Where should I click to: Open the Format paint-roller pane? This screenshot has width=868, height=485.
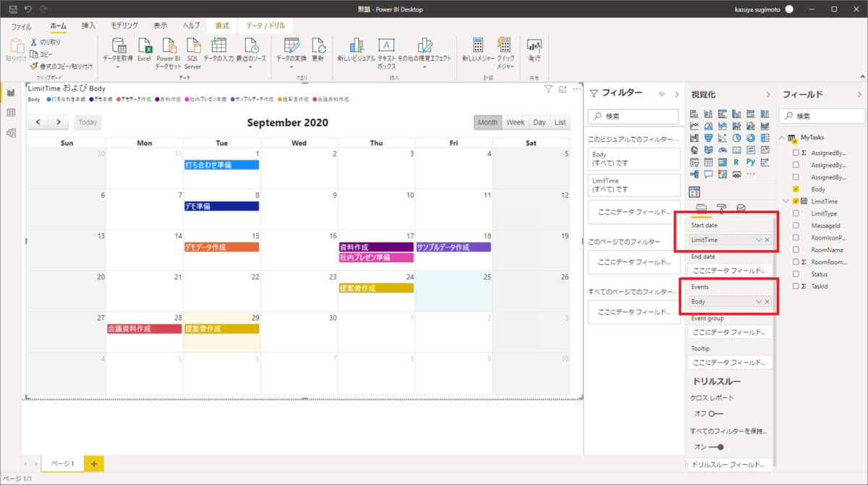pyautogui.click(x=721, y=208)
